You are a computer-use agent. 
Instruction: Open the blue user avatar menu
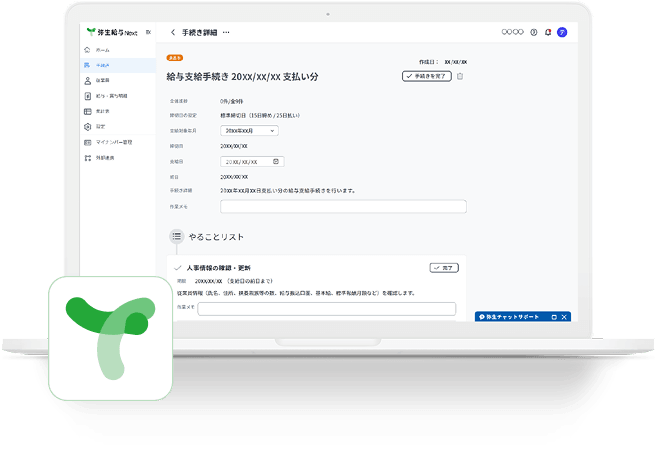(562, 32)
